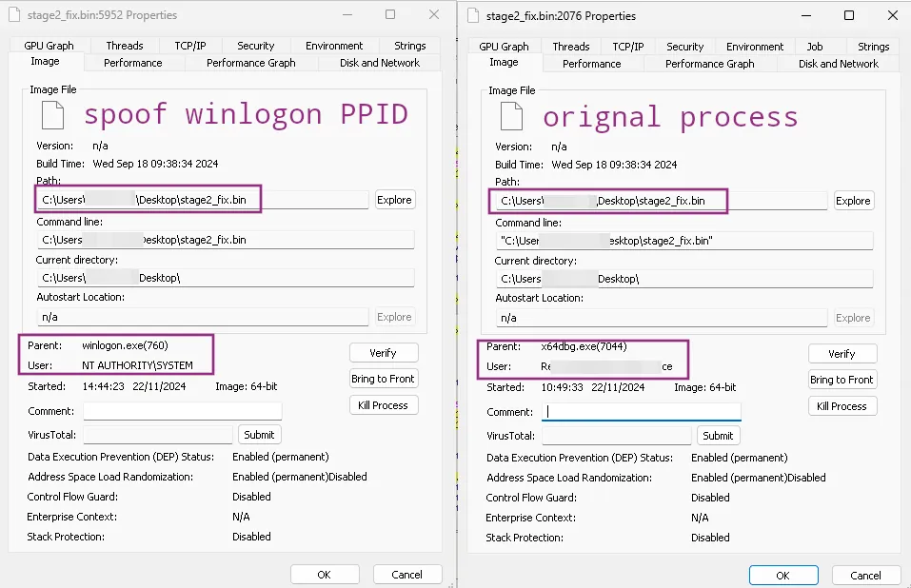Open GPU Graph tab in 2076 window
The image size is (911, 588).
[504, 47]
